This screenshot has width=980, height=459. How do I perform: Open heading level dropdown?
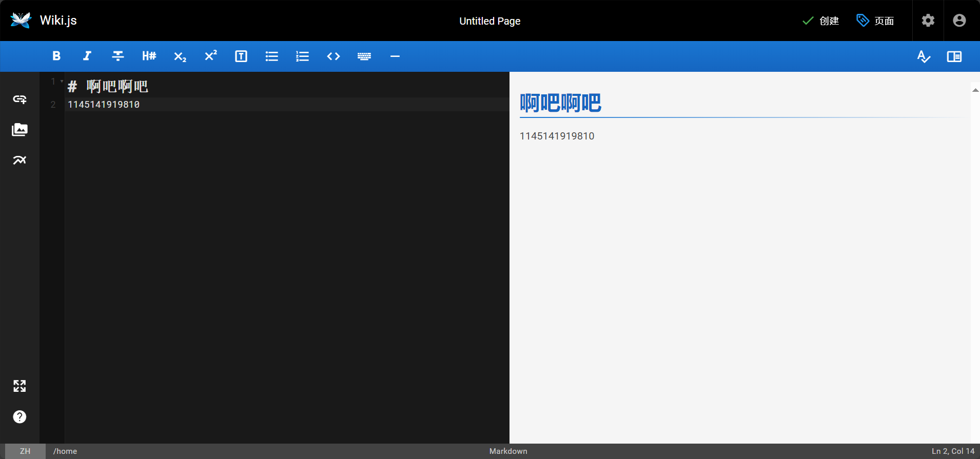coord(149,56)
